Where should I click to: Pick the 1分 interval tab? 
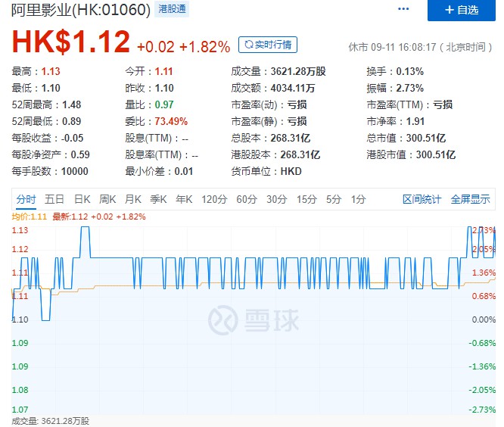click(359, 199)
